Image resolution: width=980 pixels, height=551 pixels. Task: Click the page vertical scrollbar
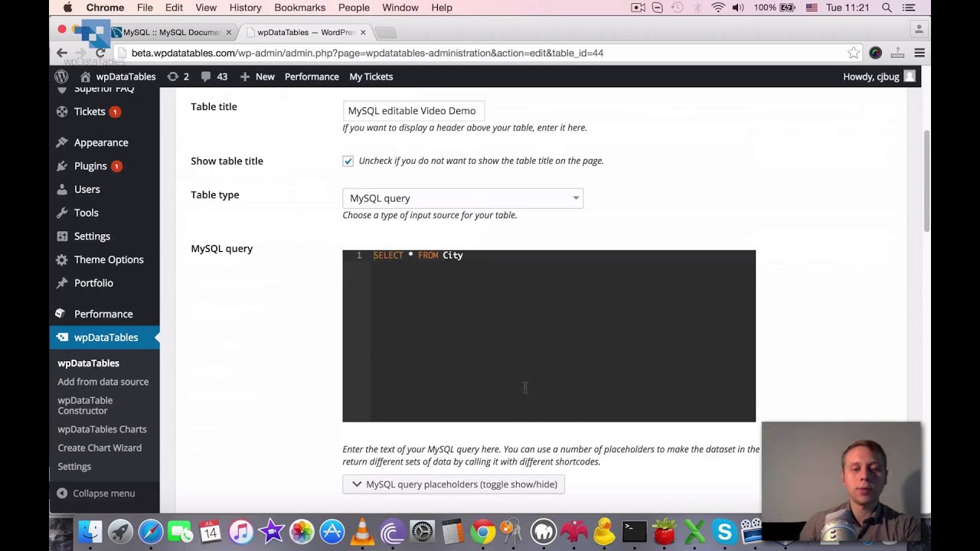(x=926, y=180)
